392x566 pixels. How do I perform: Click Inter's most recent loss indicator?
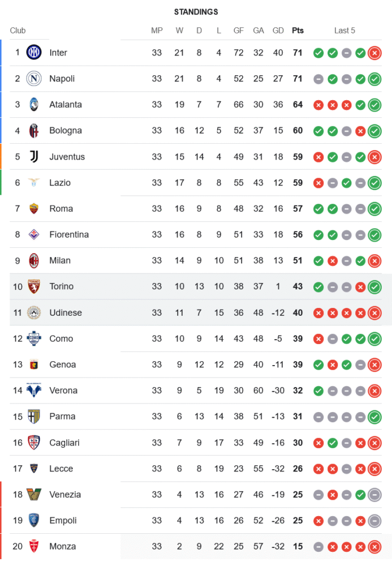click(374, 53)
